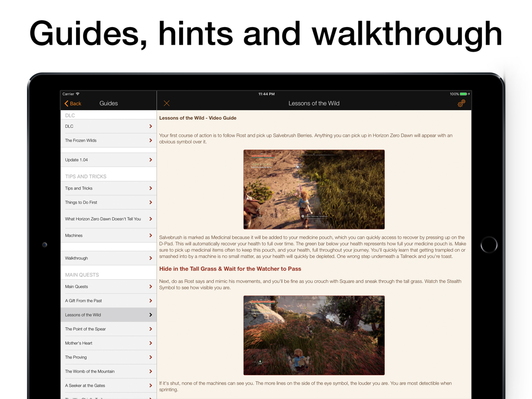Click the chevron beside Things to Do First
The image size is (532, 399).
[x=151, y=203]
